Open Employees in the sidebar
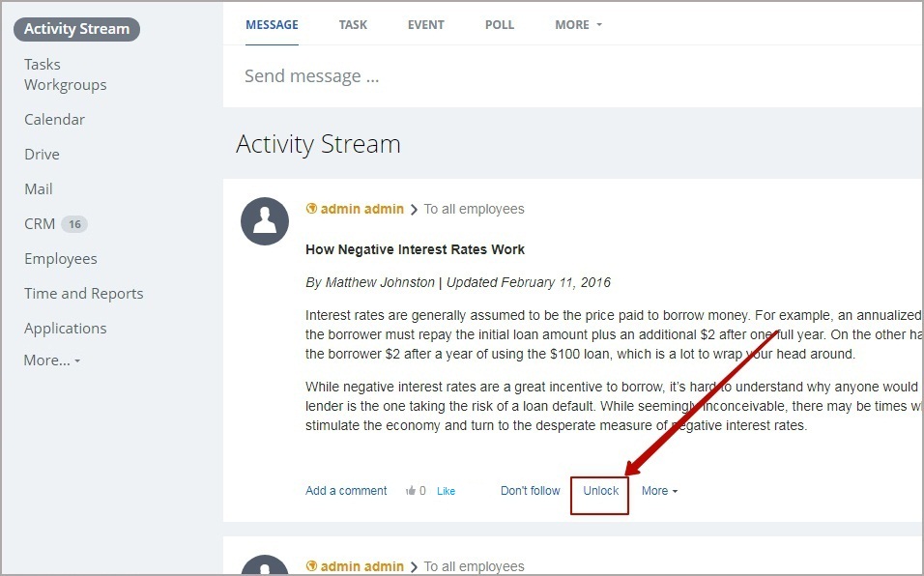 (61, 259)
